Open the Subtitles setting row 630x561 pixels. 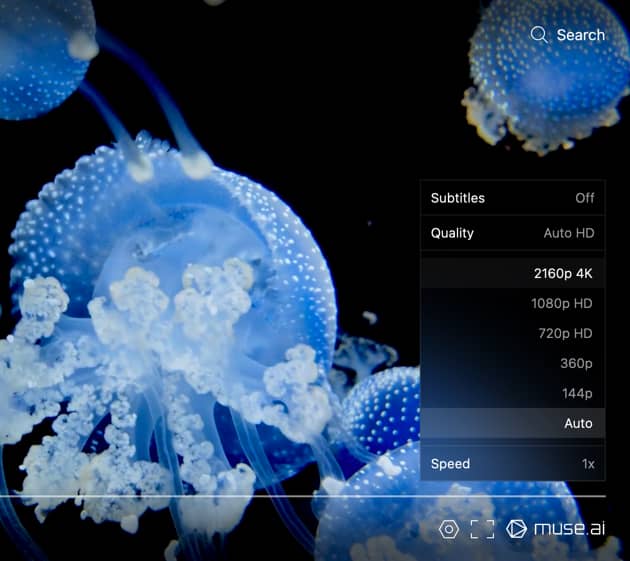(513, 198)
